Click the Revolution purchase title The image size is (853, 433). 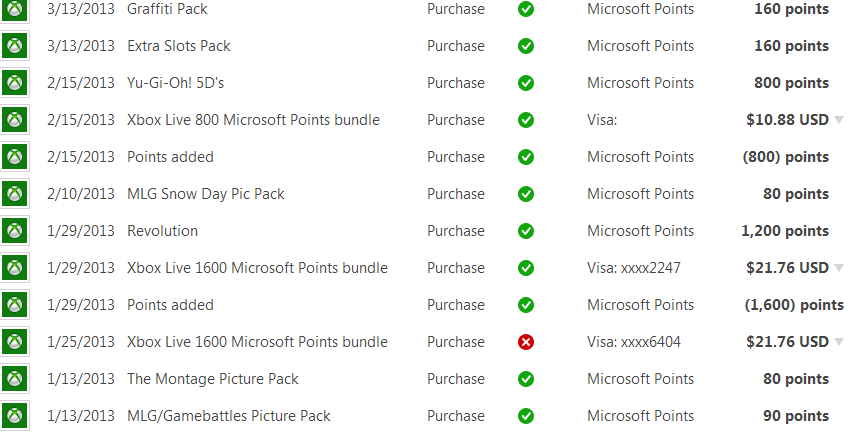tap(162, 231)
